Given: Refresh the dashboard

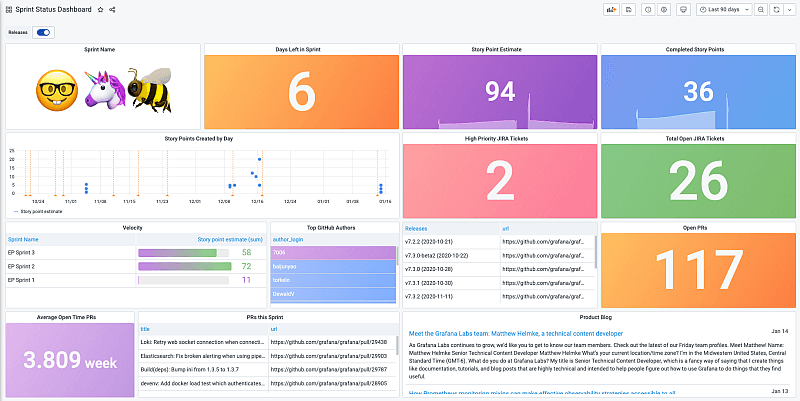Looking at the screenshot, I should [x=777, y=10].
